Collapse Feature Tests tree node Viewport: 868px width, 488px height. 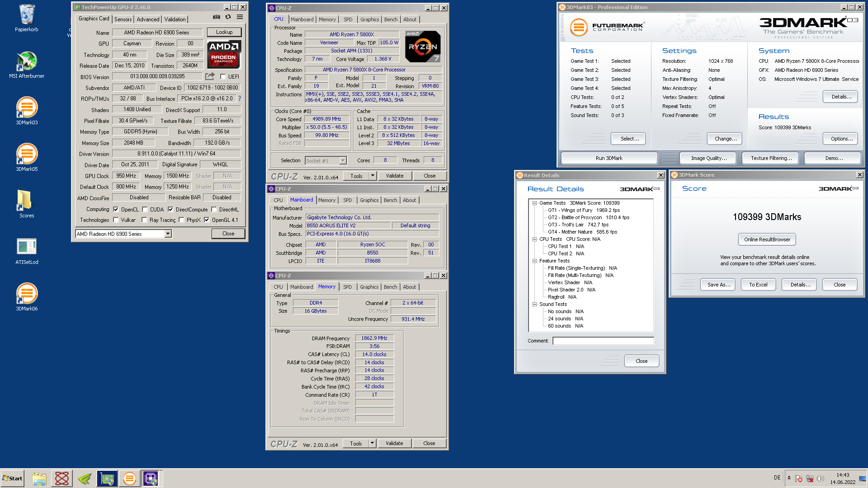534,261
